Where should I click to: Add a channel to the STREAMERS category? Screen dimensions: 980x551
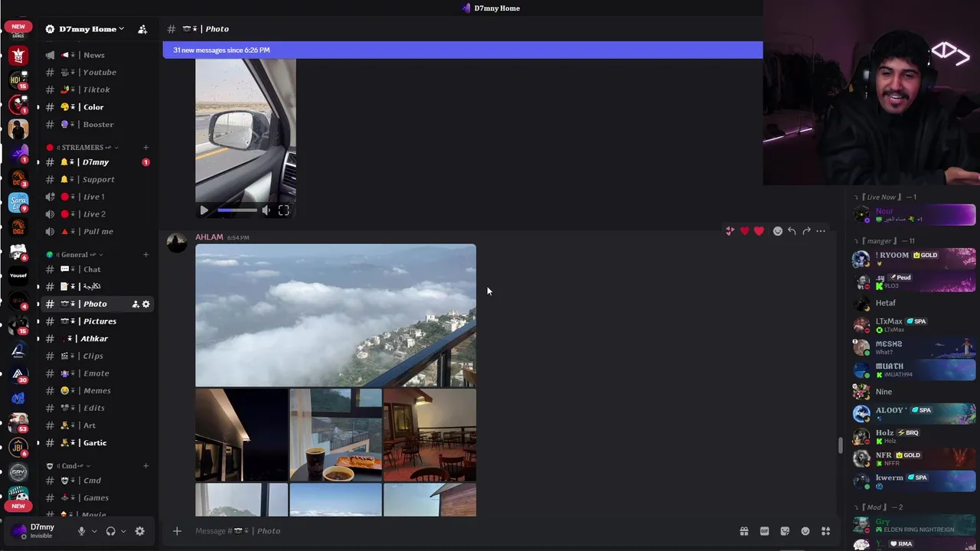click(x=145, y=148)
